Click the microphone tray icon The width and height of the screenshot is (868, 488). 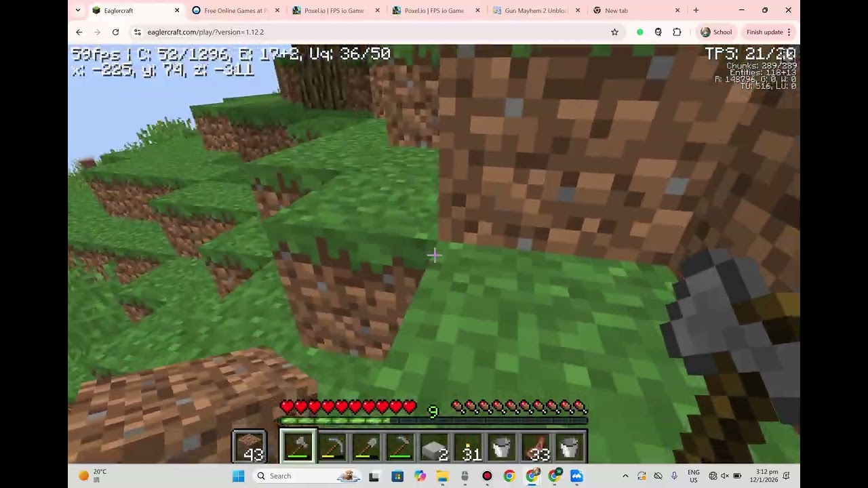pos(674,476)
